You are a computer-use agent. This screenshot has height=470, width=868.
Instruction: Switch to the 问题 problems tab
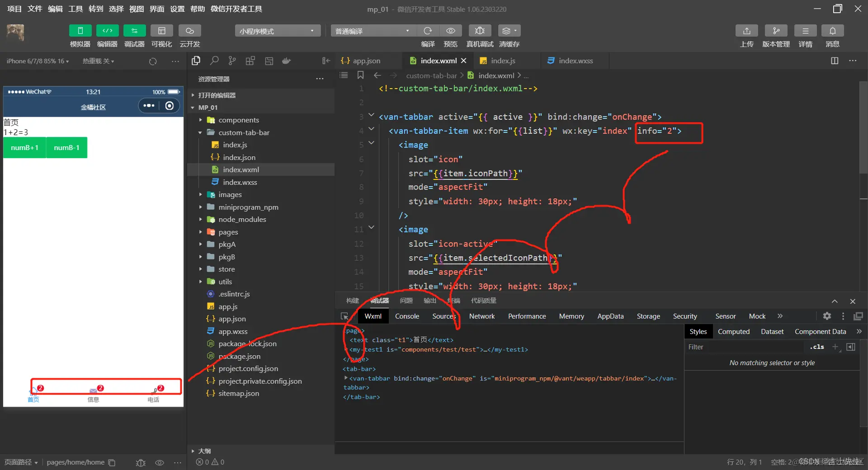coord(406,301)
